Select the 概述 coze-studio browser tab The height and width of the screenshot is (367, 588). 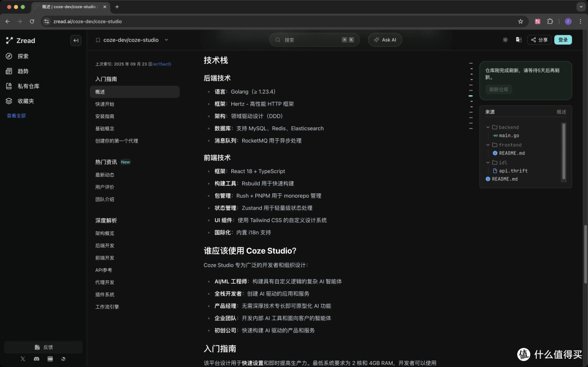tap(70, 7)
